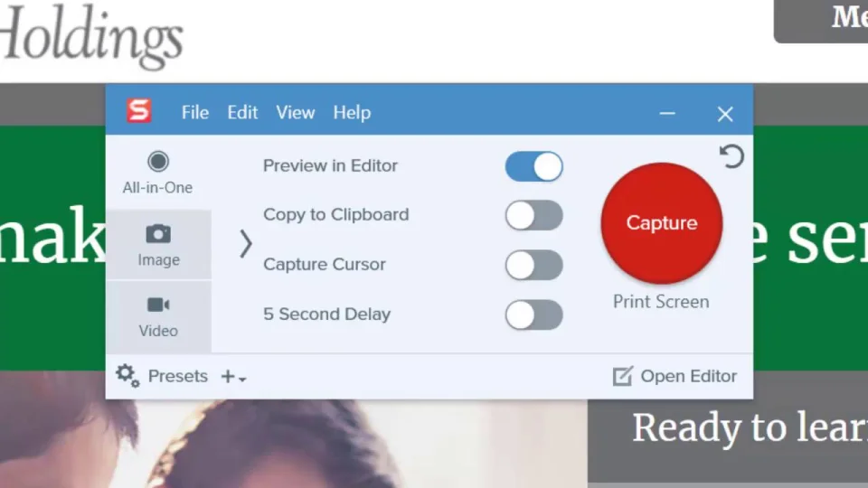The image size is (868, 488).
Task: Open the File menu
Action: 194,113
